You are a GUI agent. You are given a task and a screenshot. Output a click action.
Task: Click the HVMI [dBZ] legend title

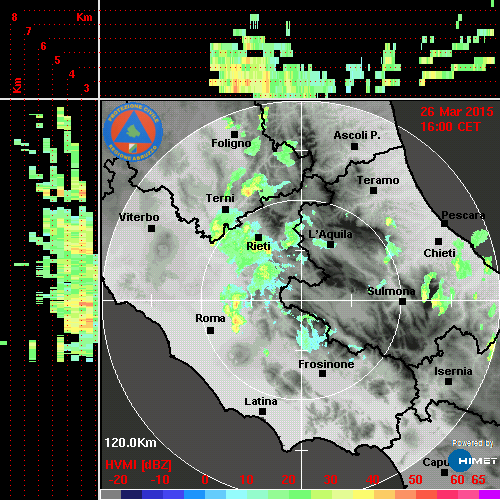click(x=138, y=465)
